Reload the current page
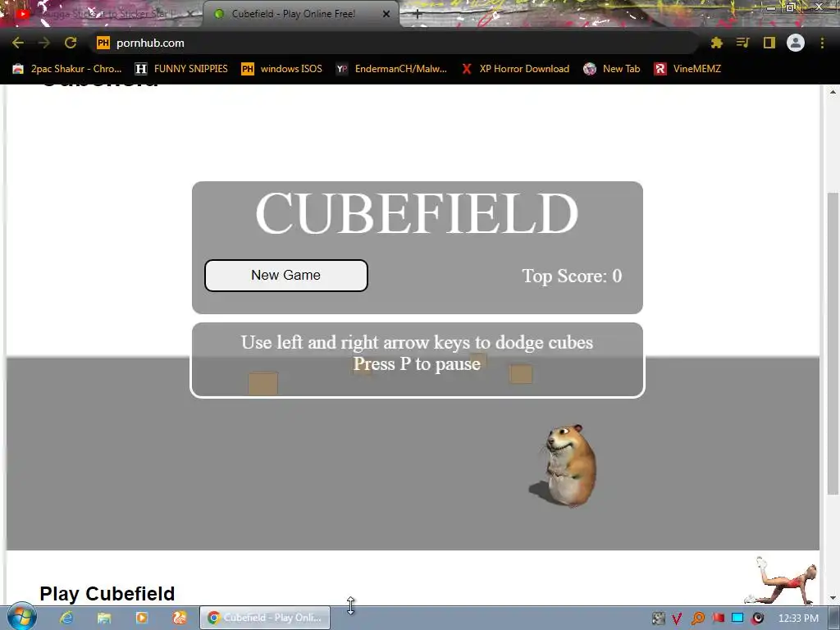 click(x=71, y=43)
